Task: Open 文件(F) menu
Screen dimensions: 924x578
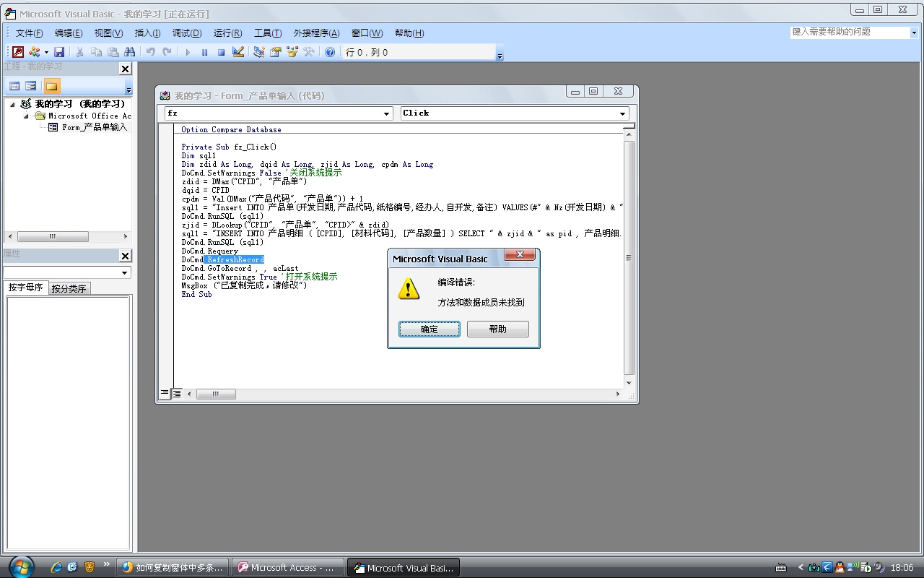Action: (30, 33)
